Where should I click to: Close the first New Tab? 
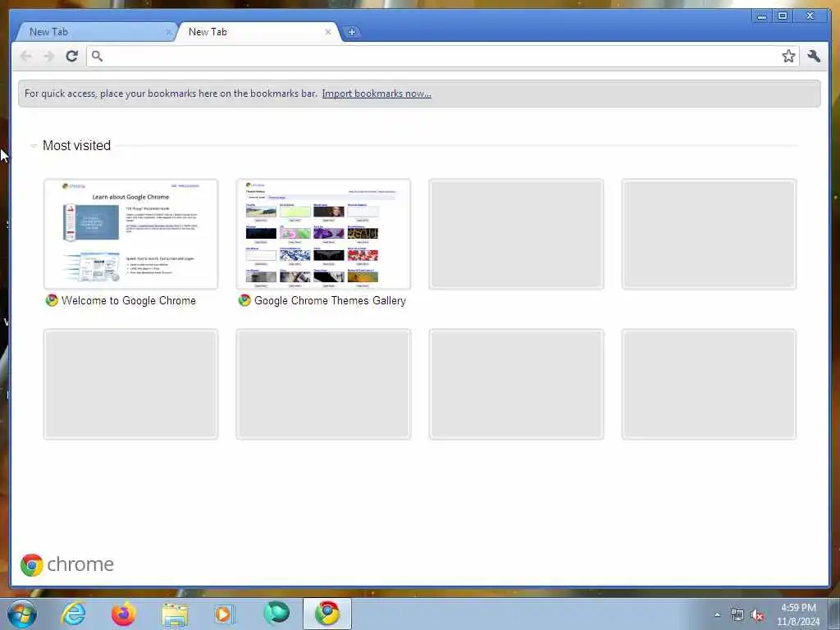click(169, 32)
